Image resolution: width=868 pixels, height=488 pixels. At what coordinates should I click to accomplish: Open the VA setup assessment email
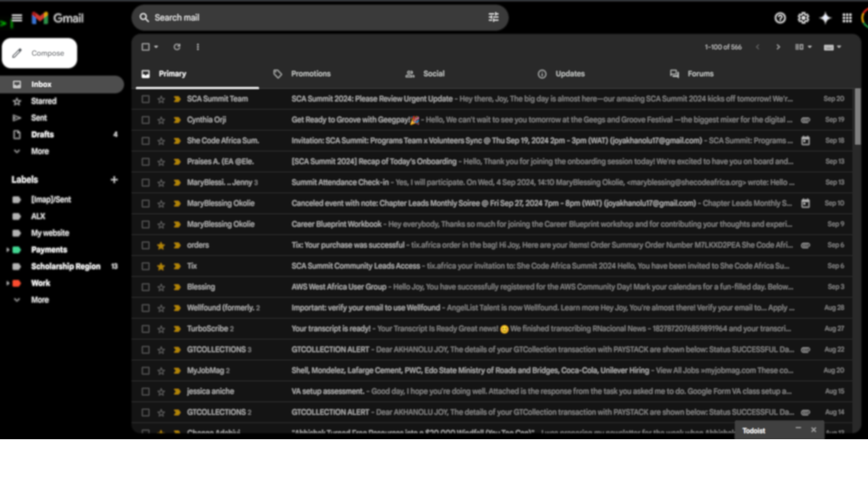click(x=492, y=391)
